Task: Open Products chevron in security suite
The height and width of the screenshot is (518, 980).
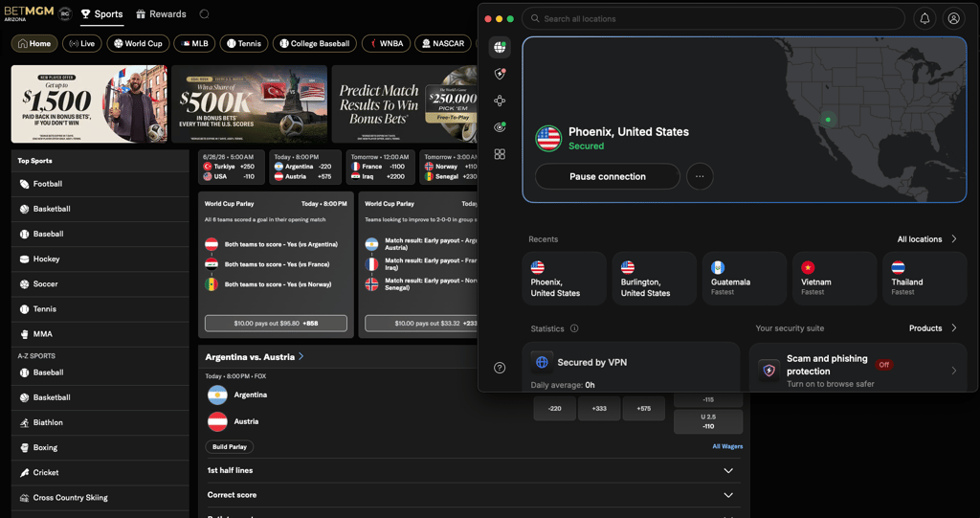Action: pos(954,327)
